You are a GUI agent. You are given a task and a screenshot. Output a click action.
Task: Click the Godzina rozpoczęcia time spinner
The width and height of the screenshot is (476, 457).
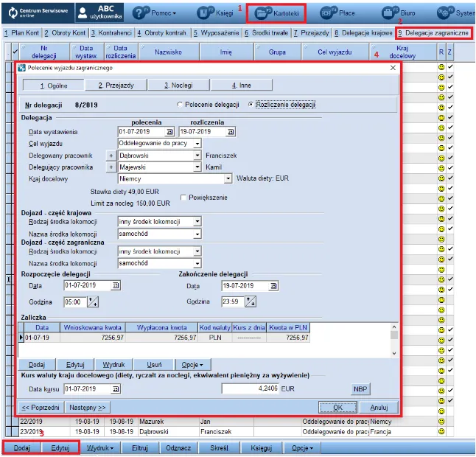coord(93,301)
